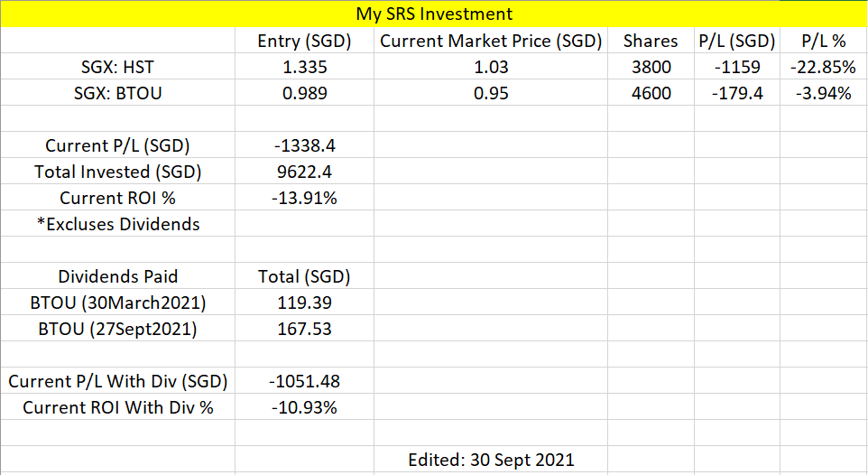Viewport: 868px width, 475px height.
Task: Select HST loss value -1159
Action: coord(737,67)
